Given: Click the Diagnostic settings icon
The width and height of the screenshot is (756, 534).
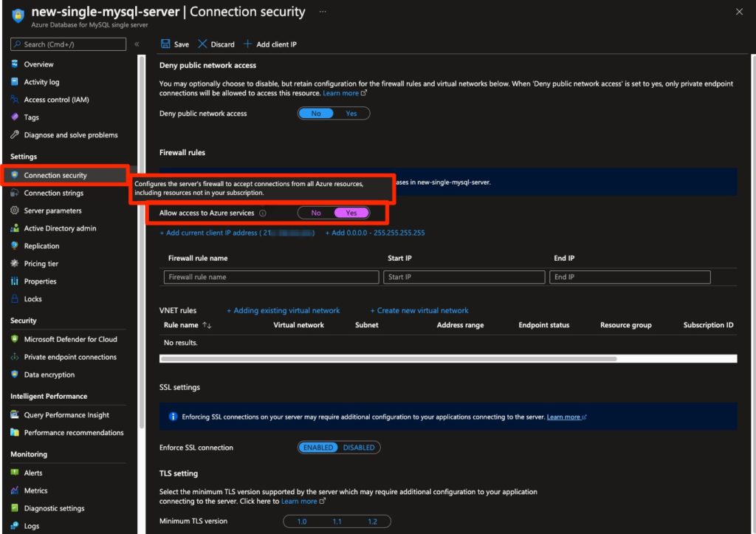Looking at the screenshot, I should coord(15,508).
